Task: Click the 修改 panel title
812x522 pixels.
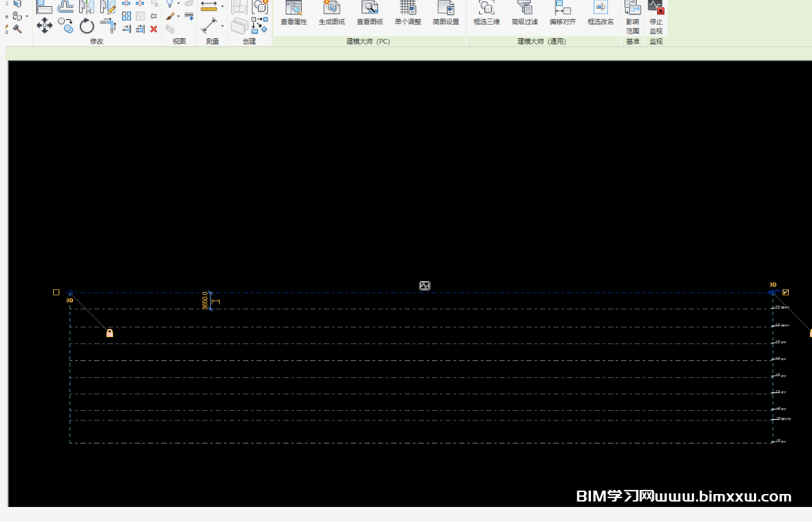Action: pos(96,42)
